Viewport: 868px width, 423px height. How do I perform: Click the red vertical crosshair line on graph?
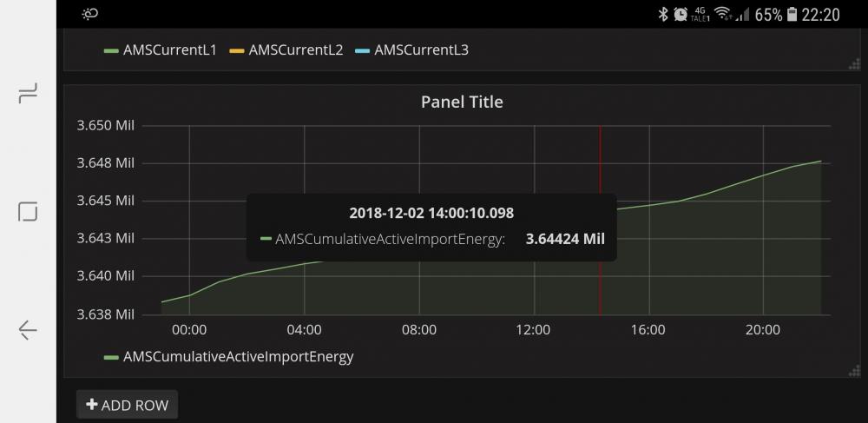pyautogui.click(x=600, y=287)
